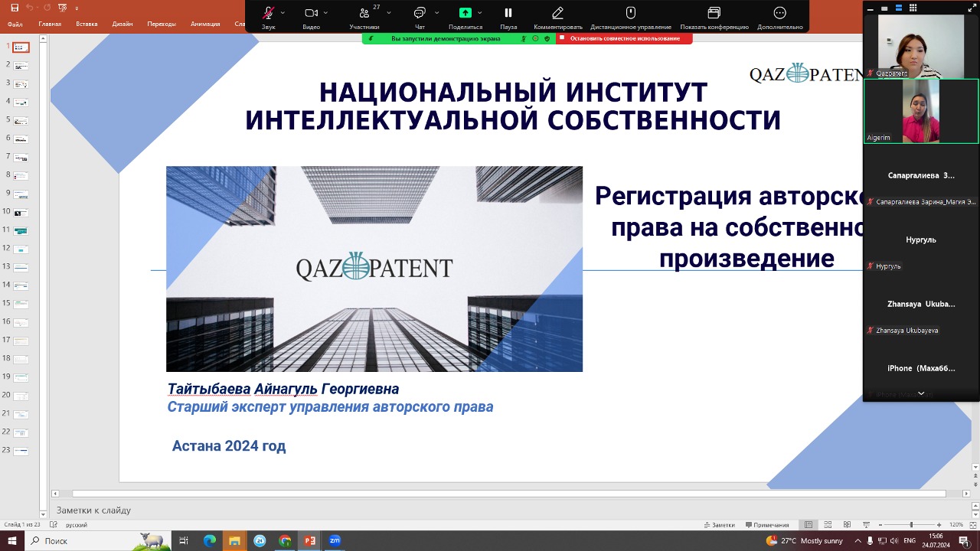
Task: Open the Участники participants panel
Action: click(x=364, y=13)
